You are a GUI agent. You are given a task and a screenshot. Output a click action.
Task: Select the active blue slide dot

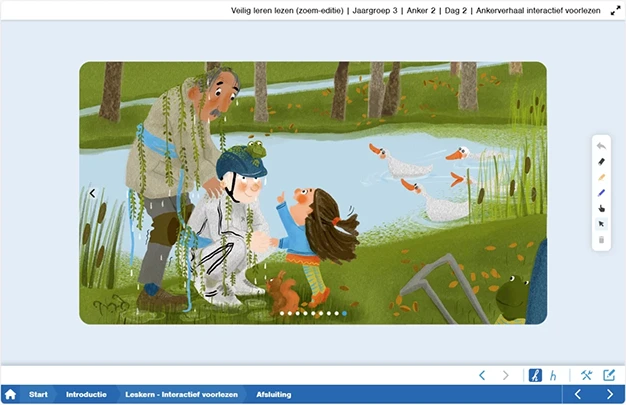(x=345, y=314)
